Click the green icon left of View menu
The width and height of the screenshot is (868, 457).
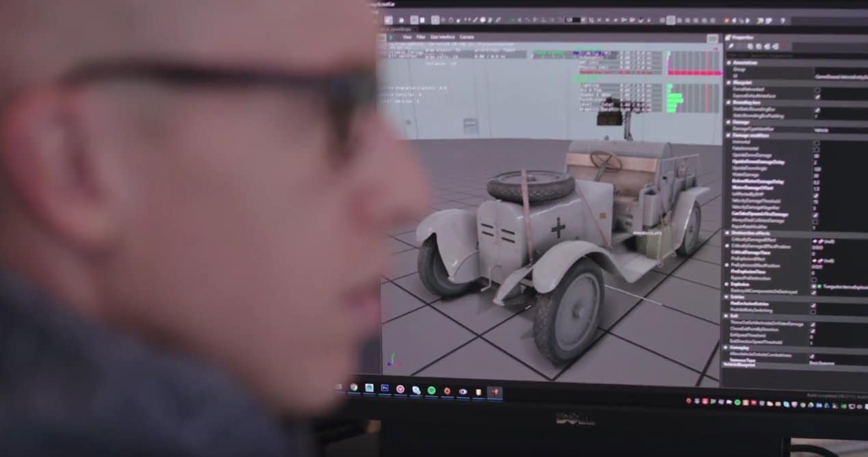coord(391,37)
